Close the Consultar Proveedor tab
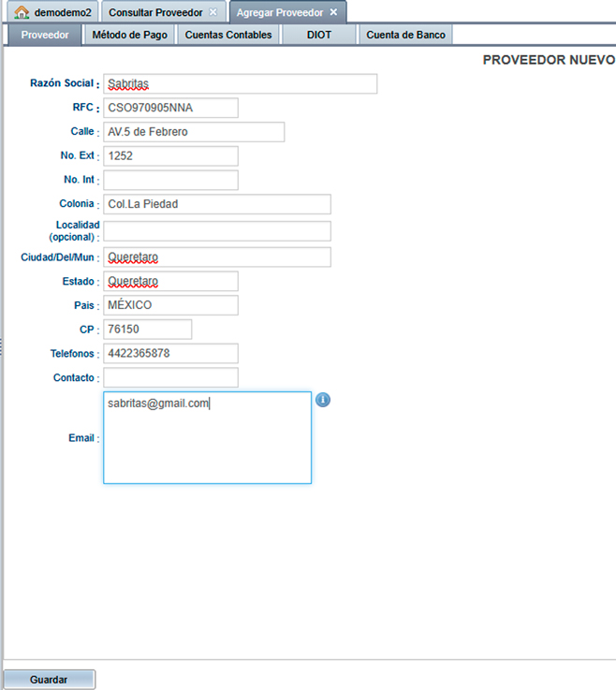The image size is (616, 690). [213, 12]
